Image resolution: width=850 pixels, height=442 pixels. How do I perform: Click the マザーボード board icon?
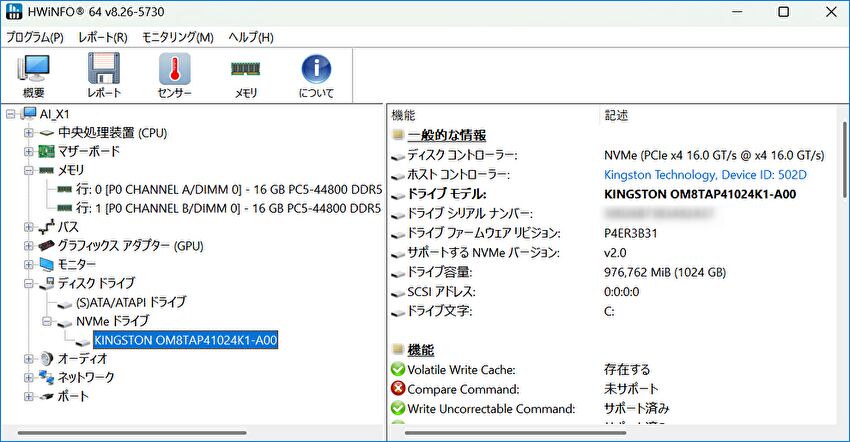47,152
